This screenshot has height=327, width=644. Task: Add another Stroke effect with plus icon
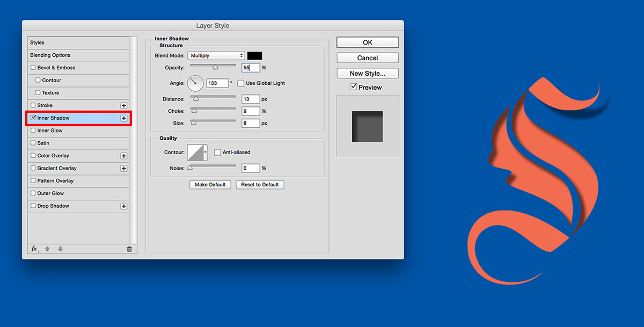coord(123,106)
